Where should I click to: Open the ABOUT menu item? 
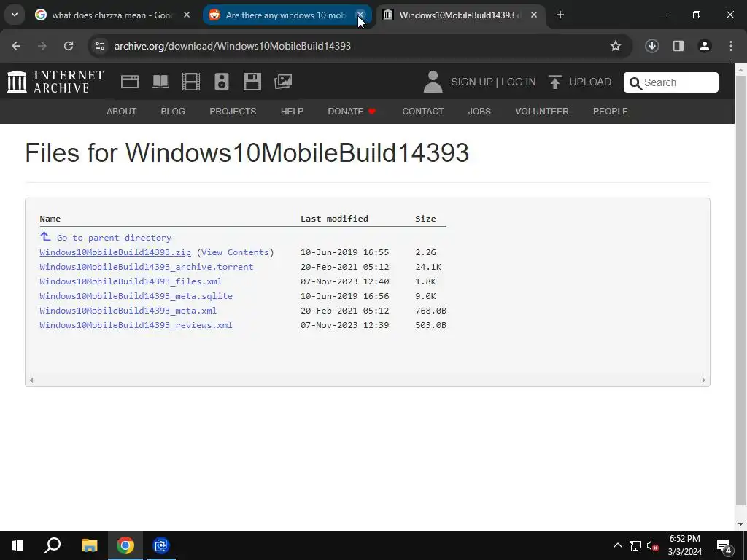[x=122, y=112]
